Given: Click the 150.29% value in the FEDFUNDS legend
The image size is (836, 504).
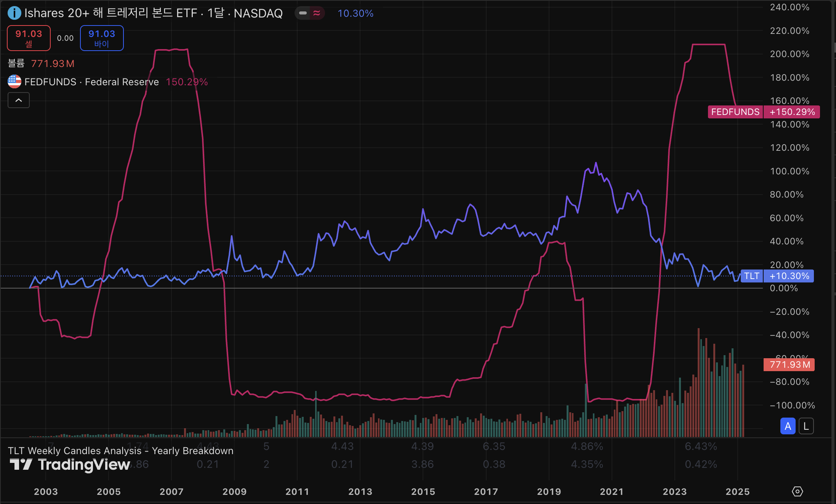Looking at the screenshot, I should (x=187, y=82).
